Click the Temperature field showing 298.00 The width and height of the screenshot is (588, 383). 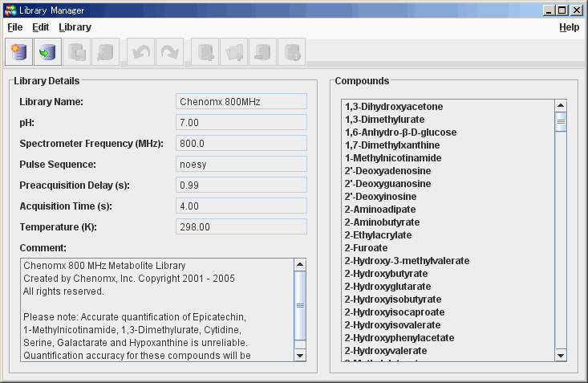pos(241,226)
